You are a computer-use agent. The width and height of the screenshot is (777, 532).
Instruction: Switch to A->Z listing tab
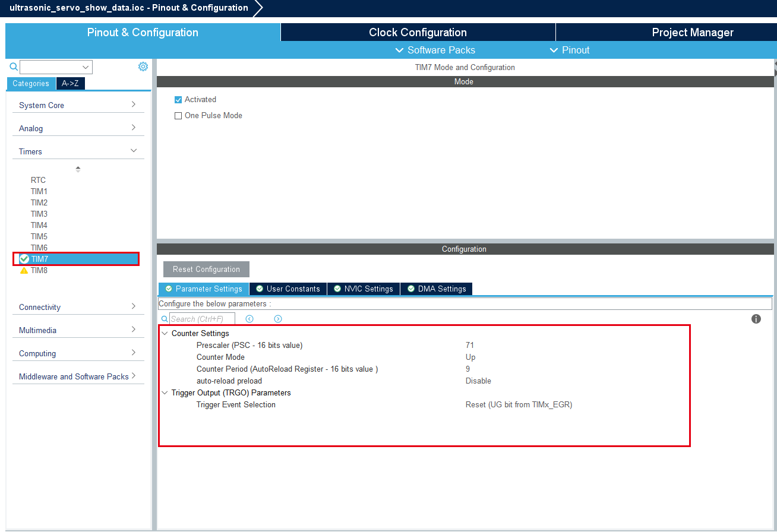tap(70, 84)
